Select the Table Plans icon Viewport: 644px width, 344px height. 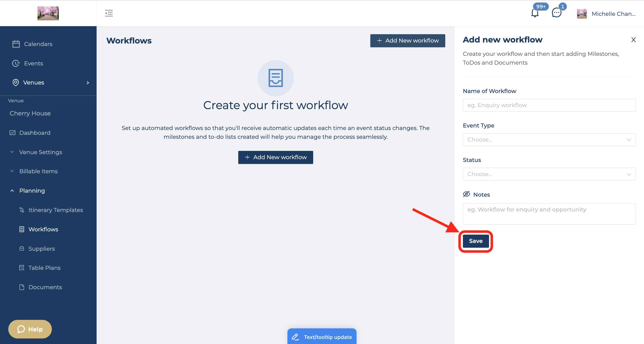point(22,268)
